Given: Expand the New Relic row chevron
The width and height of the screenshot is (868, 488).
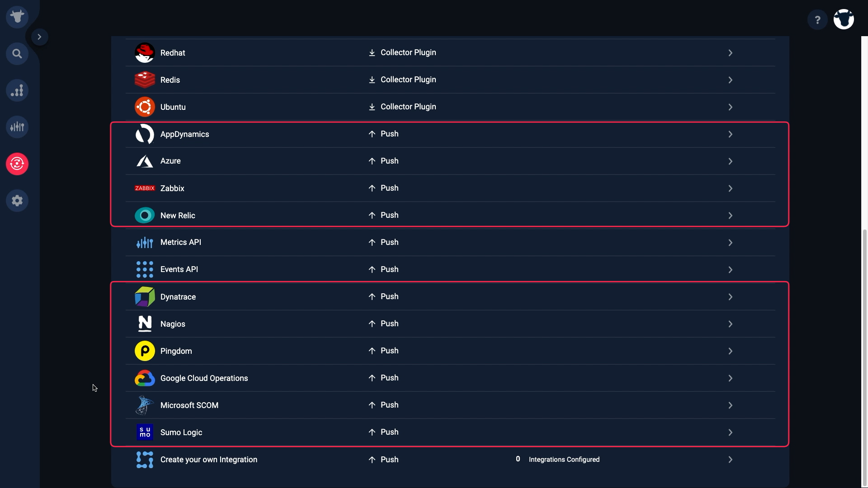Looking at the screenshot, I should pos(730,216).
